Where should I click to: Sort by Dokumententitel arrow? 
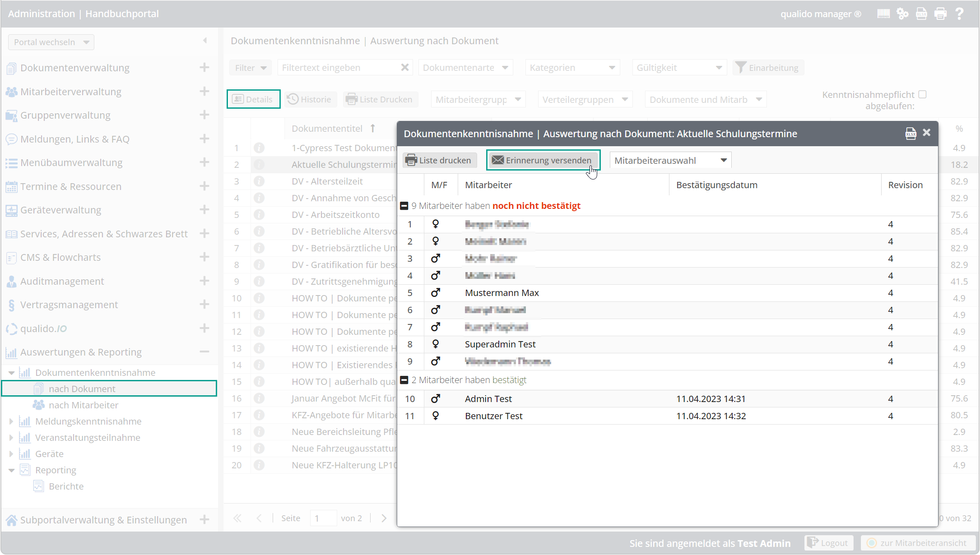373,128
